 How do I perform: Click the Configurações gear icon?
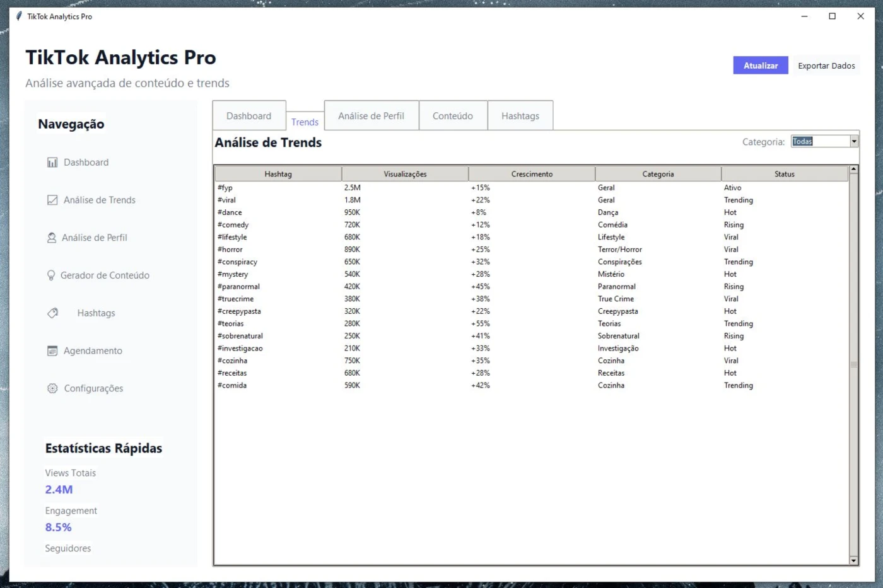point(52,389)
